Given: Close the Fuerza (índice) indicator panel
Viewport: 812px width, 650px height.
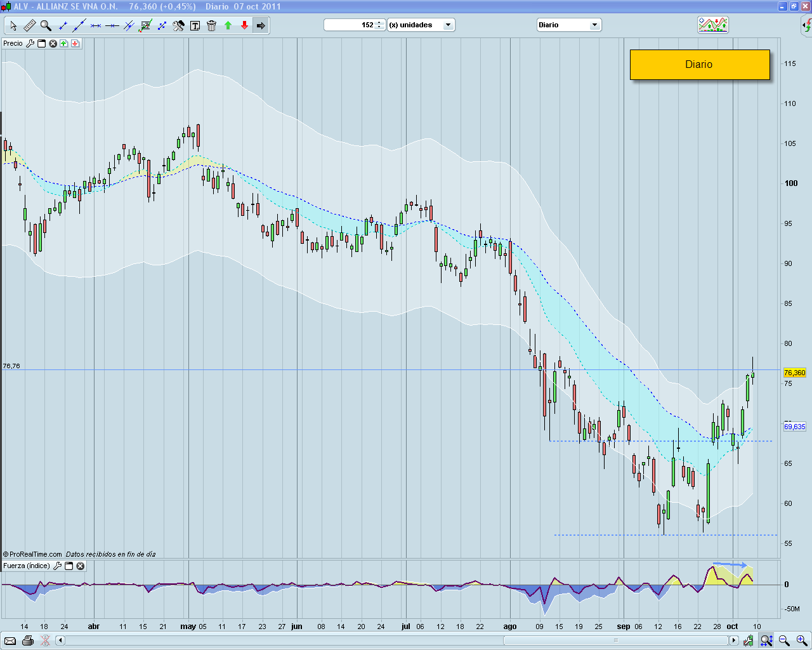Looking at the screenshot, I should click(81, 566).
